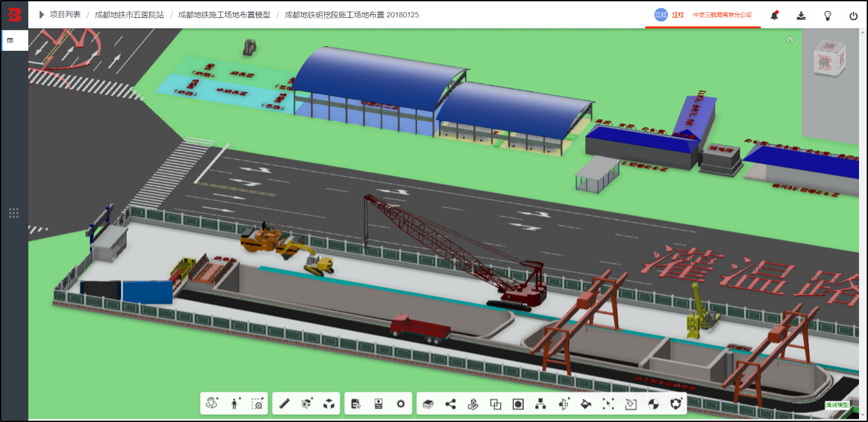This screenshot has height=422, width=868.
Task: Choose the zoom window tool
Action: [x=258, y=403]
